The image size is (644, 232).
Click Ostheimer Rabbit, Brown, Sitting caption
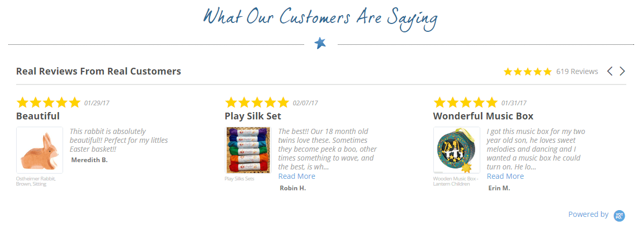point(36,181)
